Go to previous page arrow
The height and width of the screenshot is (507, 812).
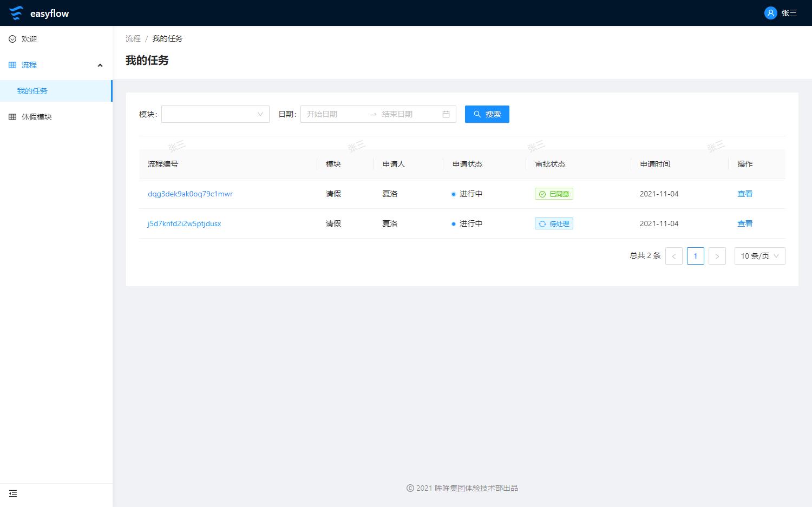[673, 256]
